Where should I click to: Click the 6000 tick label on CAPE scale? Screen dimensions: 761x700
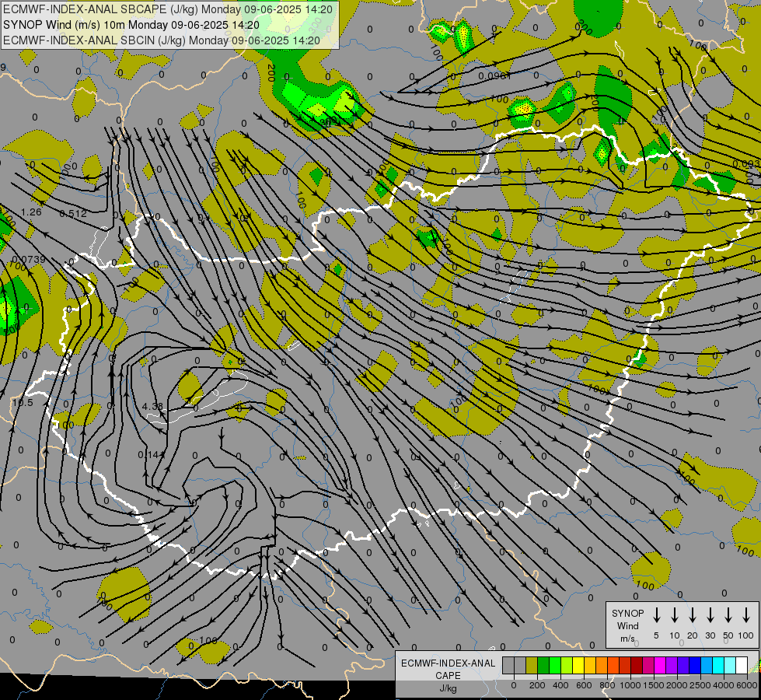(x=747, y=685)
